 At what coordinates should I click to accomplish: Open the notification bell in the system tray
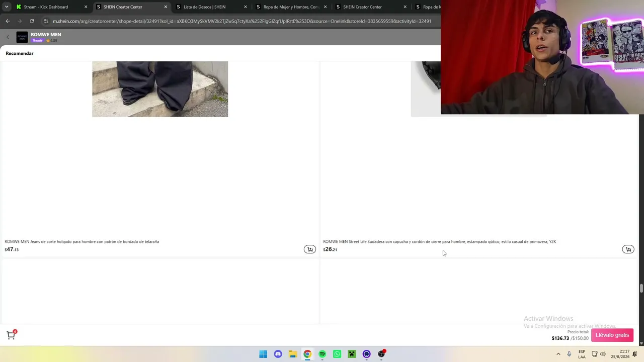pos(635,354)
